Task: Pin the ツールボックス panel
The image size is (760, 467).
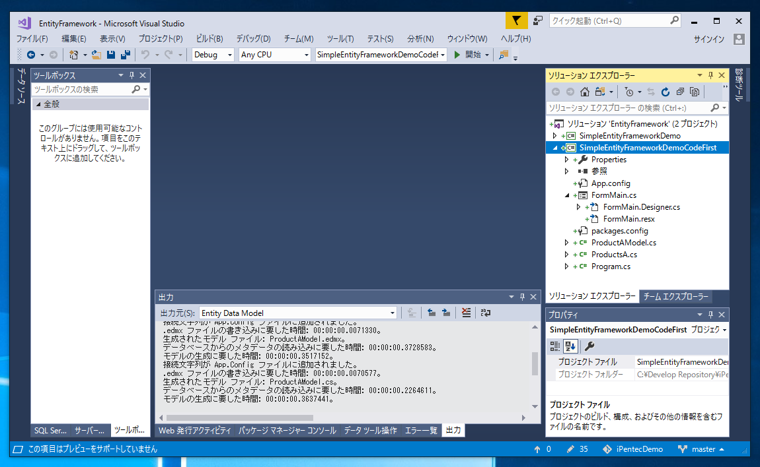Action: click(132, 75)
